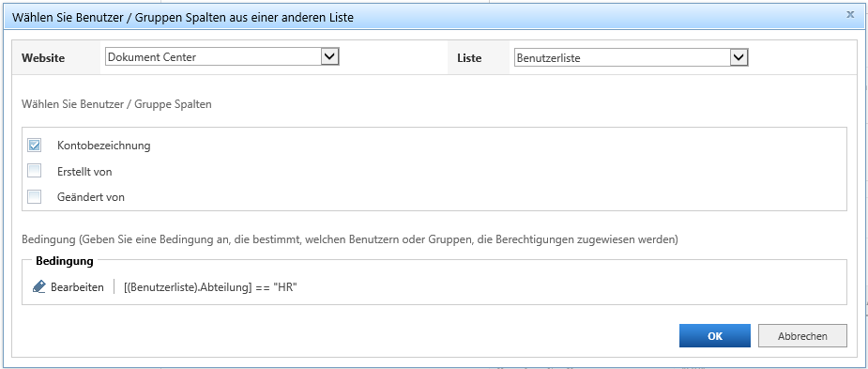Uncheck the Kontobezeichnung checkbox
Viewport: 868px width, 369px height.
coord(35,146)
